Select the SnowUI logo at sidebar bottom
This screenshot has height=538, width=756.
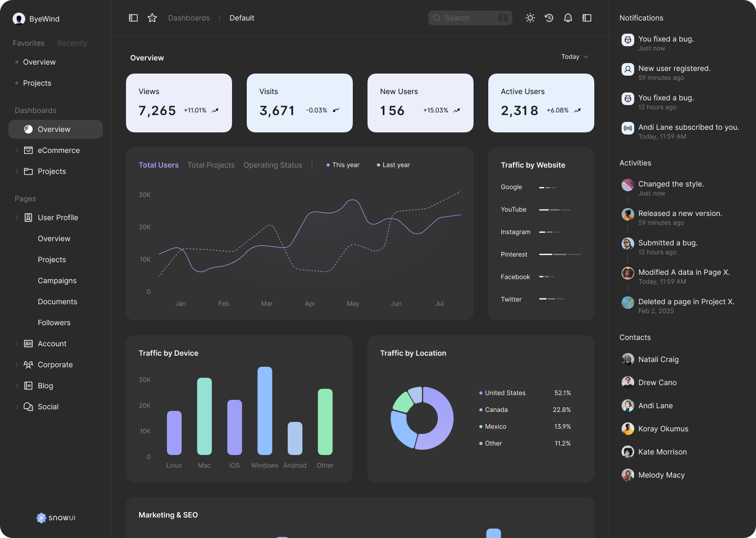55,518
